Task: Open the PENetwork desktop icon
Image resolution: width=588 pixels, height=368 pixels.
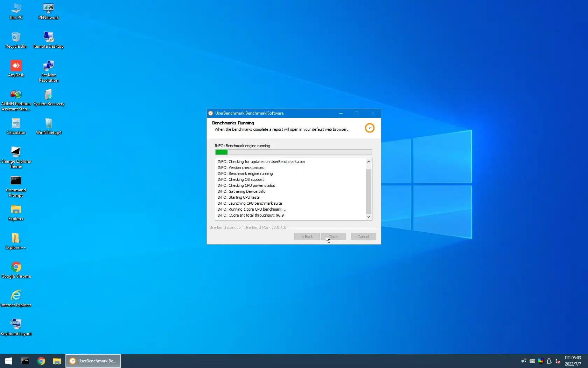Action: pos(49,11)
